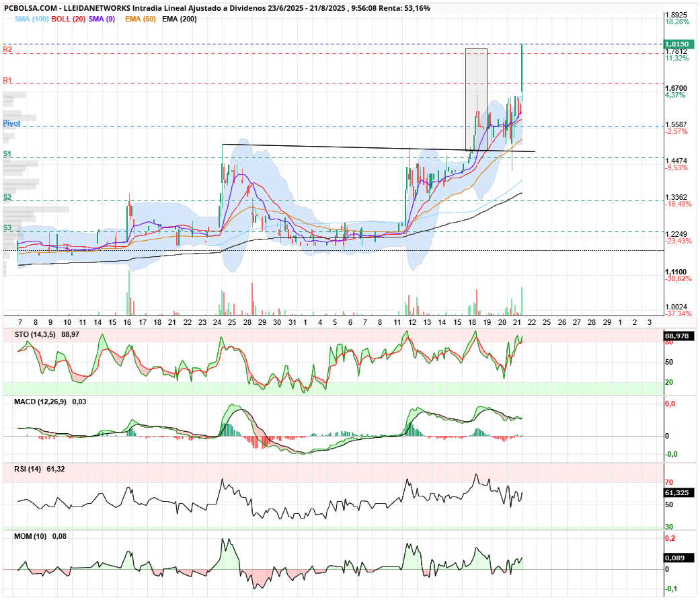Viewport: 700px width, 600px height.
Task: Click the -37,34% percentage label
Action: tap(678, 314)
